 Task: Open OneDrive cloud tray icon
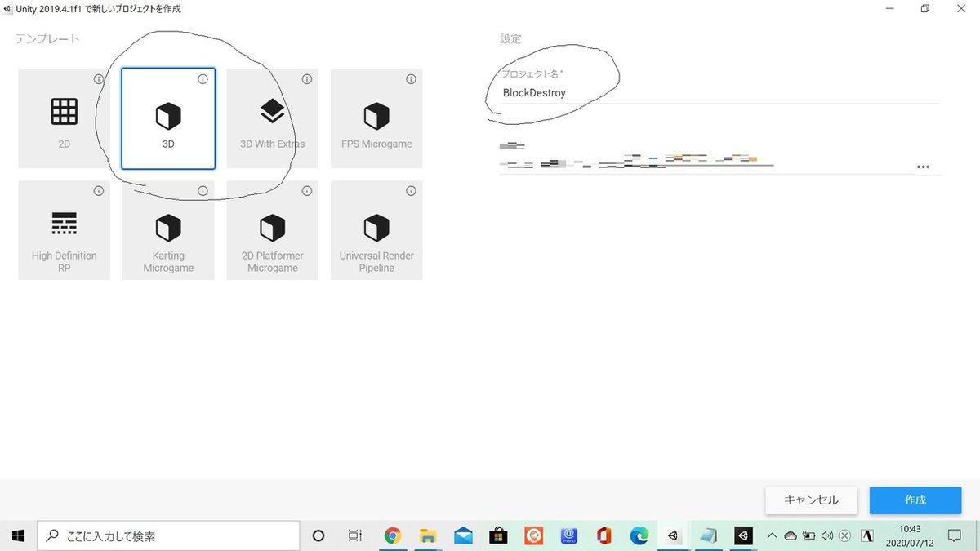tap(791, 536)
